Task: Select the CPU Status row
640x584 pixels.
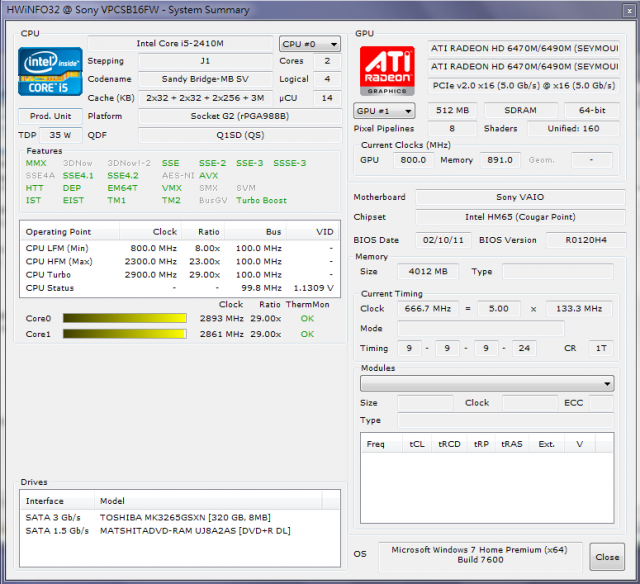Action: click(x=180, y=288)
